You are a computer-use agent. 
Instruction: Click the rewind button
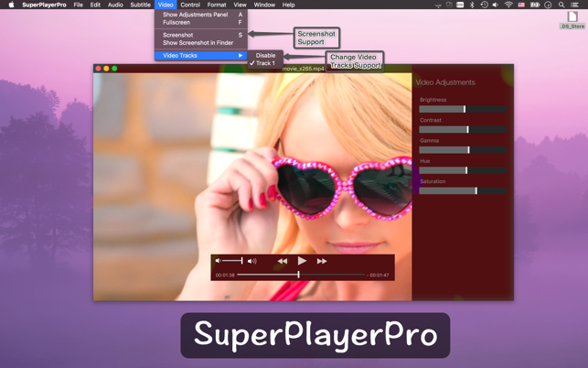tap(283, 261)
